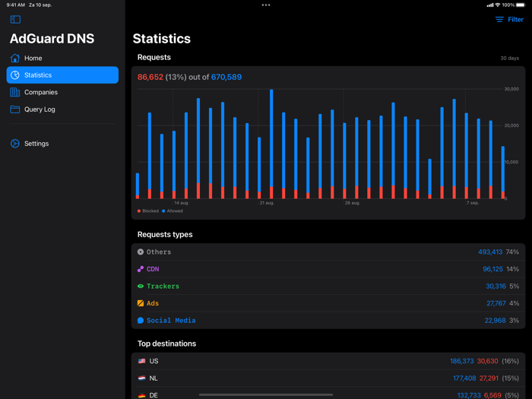Click the Filter lines icon
The width and height of the screenshot is (532, 399).
coord(499,19)
